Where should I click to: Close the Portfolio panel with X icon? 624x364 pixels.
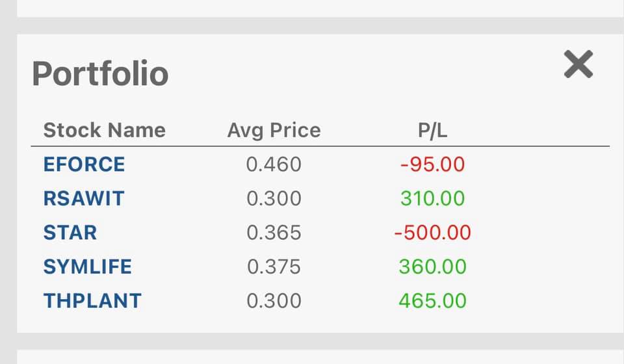coord(578,64)
